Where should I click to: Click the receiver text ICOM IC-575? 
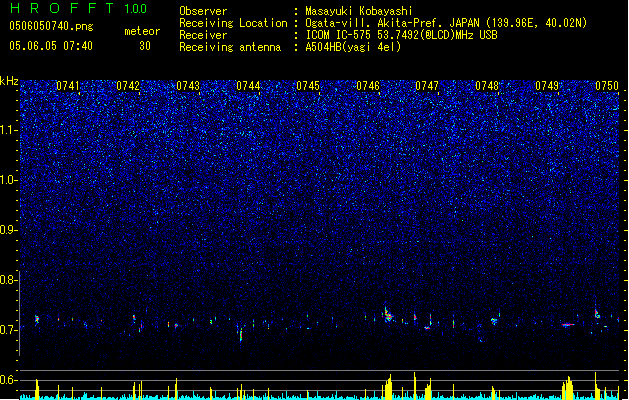[338, 35]
